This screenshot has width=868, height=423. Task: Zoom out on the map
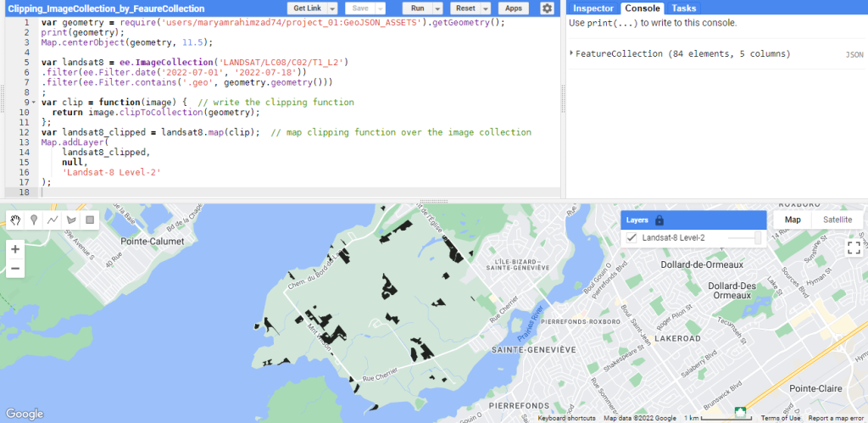tap(15, 269)
